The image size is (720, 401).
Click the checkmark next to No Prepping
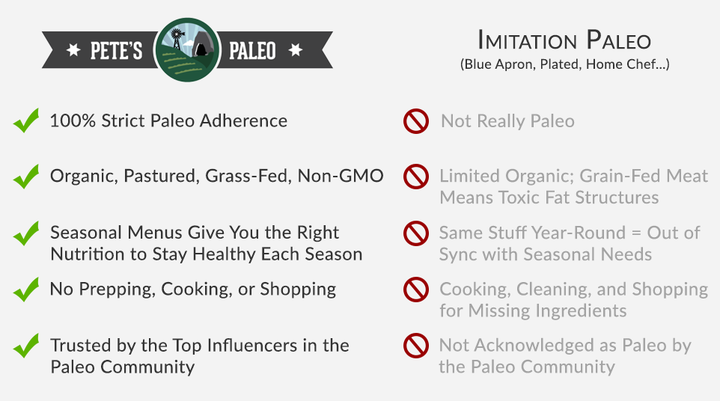point(26,291)
